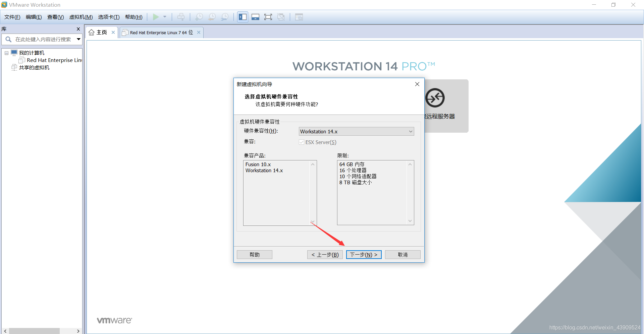
Task: Click the VM icon on Red Hat tab
Action: tap(125, 32)
